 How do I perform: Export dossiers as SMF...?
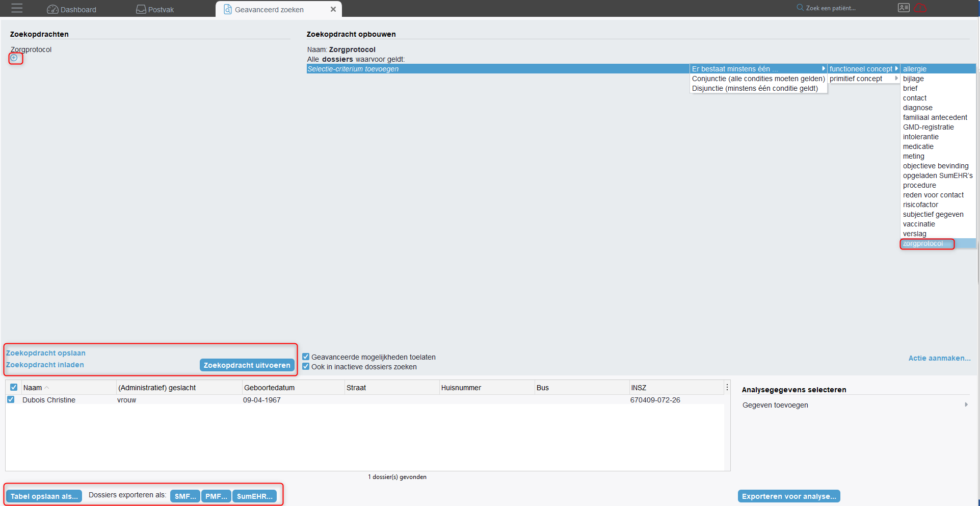click(x=185, y=496)
